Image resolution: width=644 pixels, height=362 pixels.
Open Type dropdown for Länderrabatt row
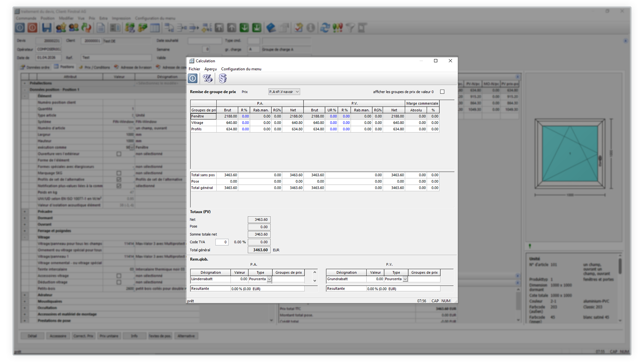(269, 279)
